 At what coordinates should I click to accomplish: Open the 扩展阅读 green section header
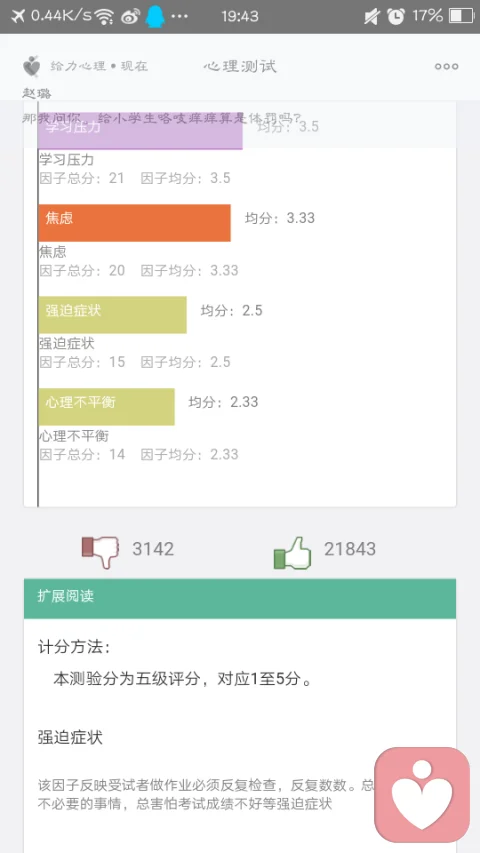coord(240,598)
